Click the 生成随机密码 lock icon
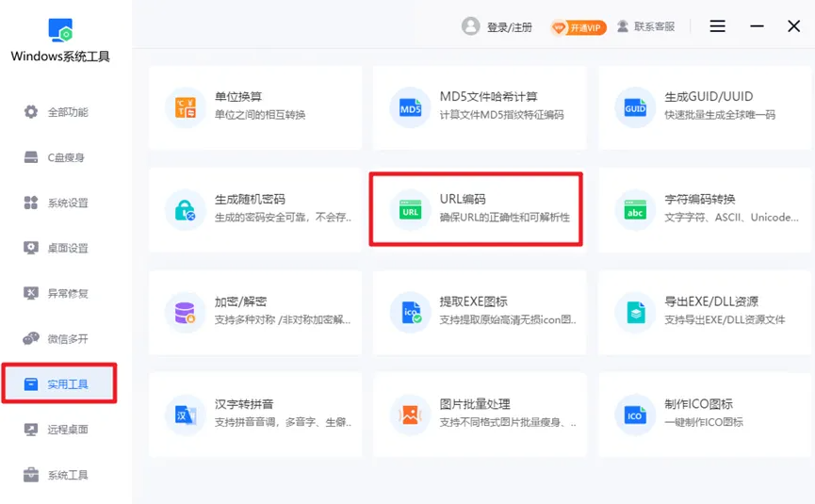This screenshot has width=815, height=504. (185, 210)
